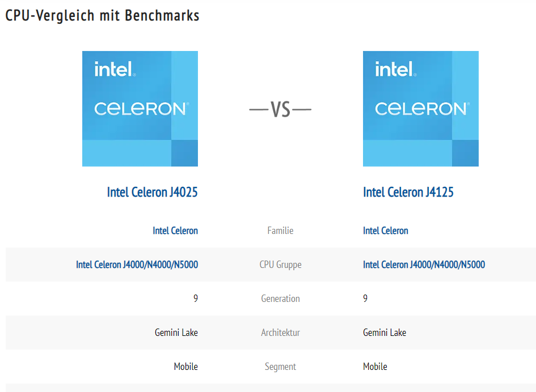The image size is (536, 392).
Task: Click the J4125's Gemini Lake architecture value
Action: 385,333
